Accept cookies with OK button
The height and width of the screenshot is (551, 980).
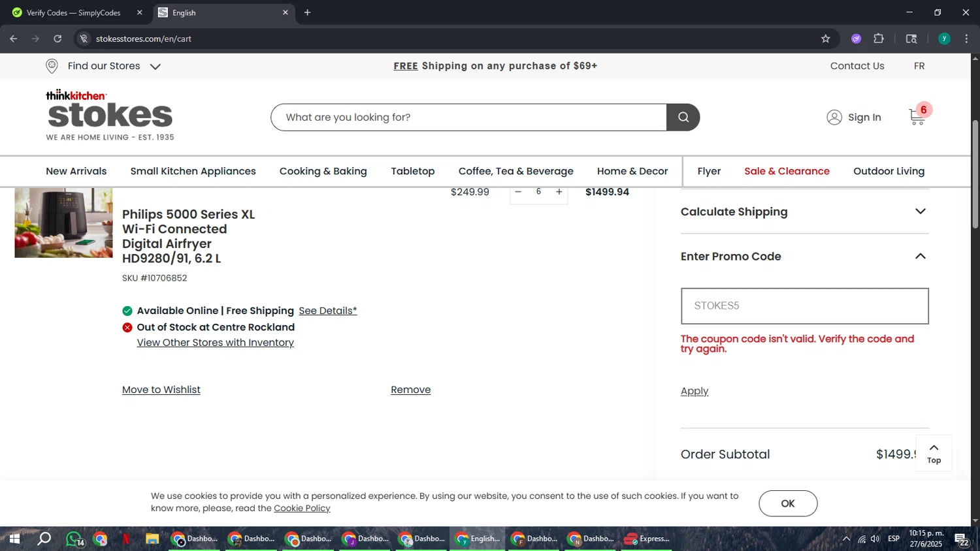(788, 503)
